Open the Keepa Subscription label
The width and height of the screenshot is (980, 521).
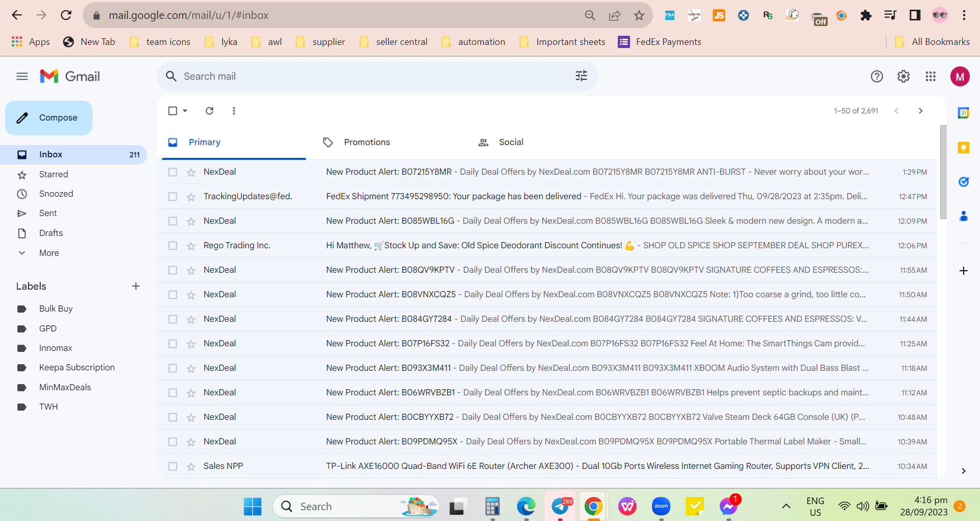pos(77,368)
